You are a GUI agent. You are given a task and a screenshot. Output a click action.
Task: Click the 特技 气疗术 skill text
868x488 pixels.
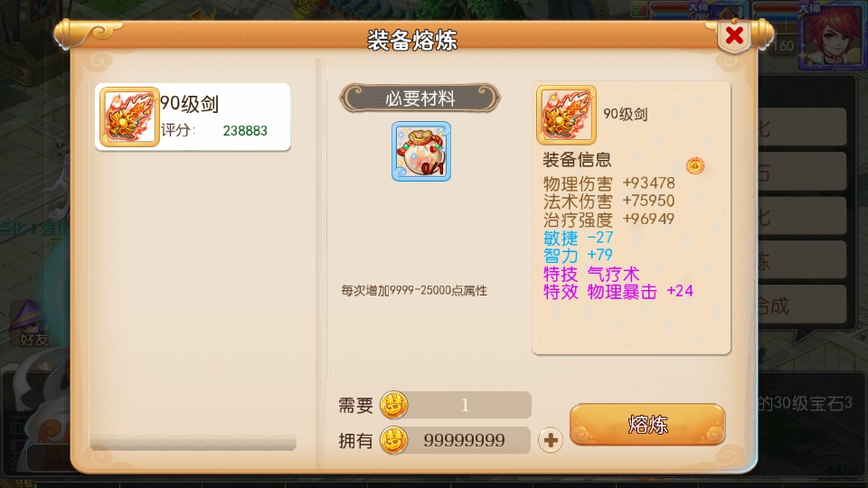click(591, 274)
